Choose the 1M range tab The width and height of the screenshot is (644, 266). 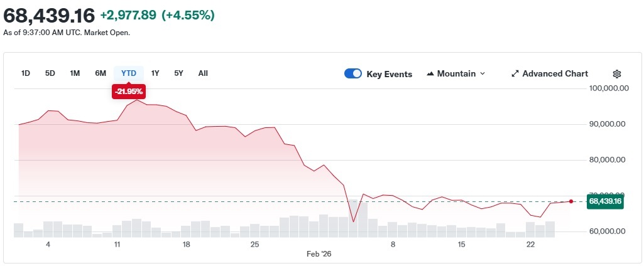[x=75, y=73]
